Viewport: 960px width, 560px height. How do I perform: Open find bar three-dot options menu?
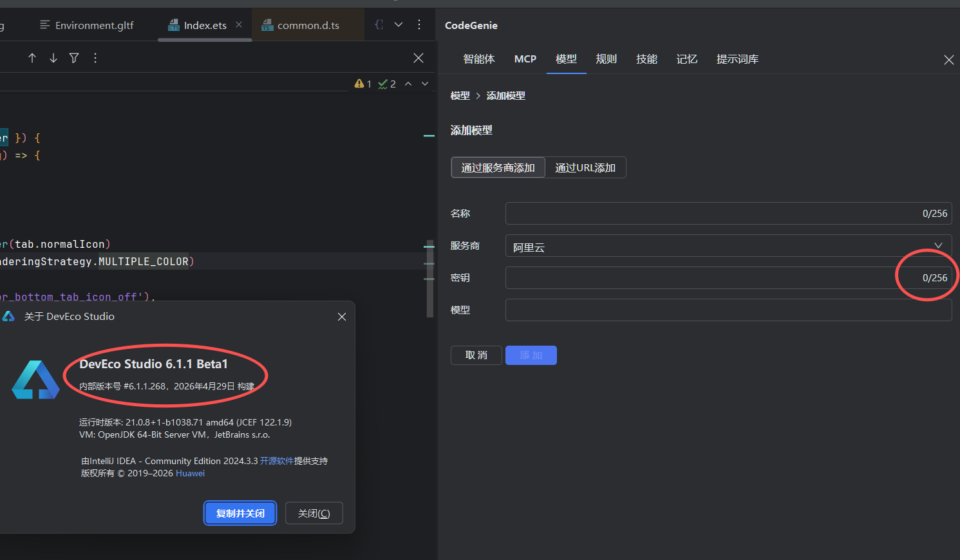click(x=95, y=58)
